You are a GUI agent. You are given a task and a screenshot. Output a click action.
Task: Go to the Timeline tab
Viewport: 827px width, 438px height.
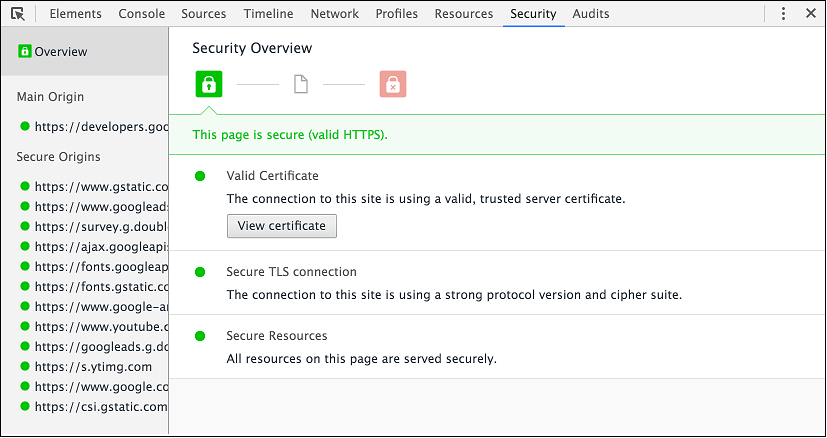coord(268,14)
